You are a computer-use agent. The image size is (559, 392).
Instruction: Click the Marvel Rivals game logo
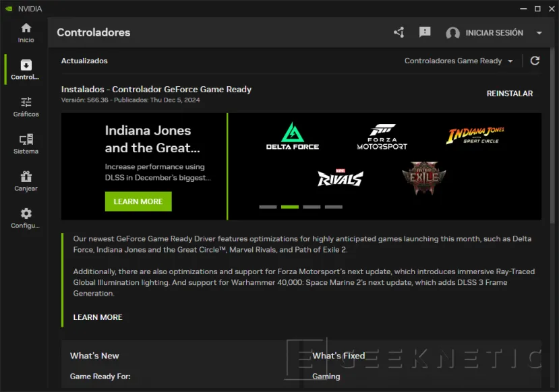click(x=341, y=178)
